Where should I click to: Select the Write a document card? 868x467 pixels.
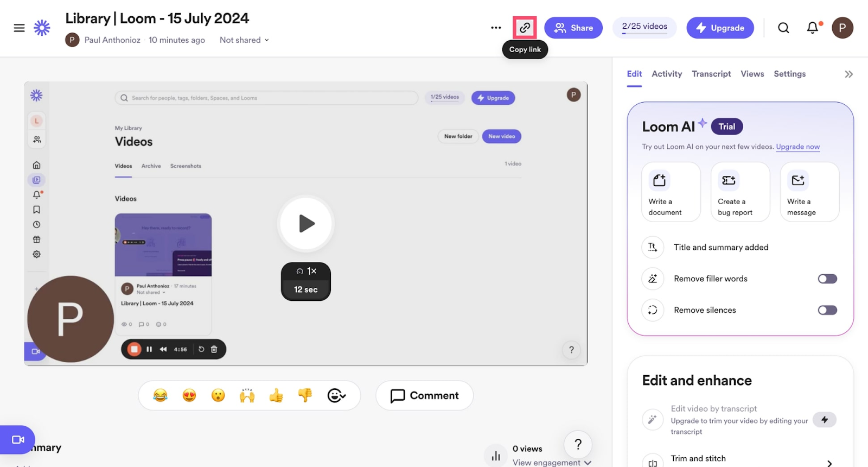[x=671, y=192]
